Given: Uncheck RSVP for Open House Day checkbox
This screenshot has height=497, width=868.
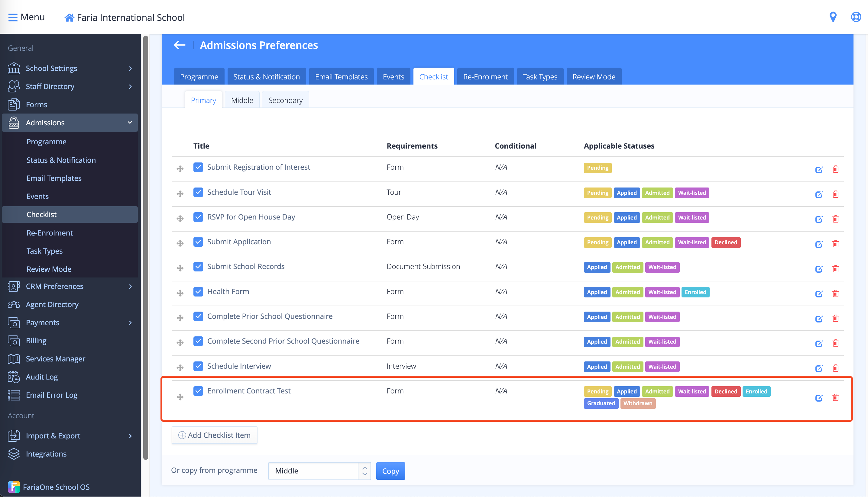Looking at the screenshot, I should click(x=198, y=217).
